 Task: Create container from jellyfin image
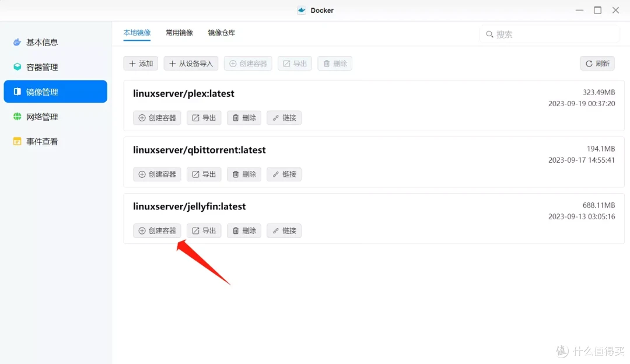pos(157,230)
